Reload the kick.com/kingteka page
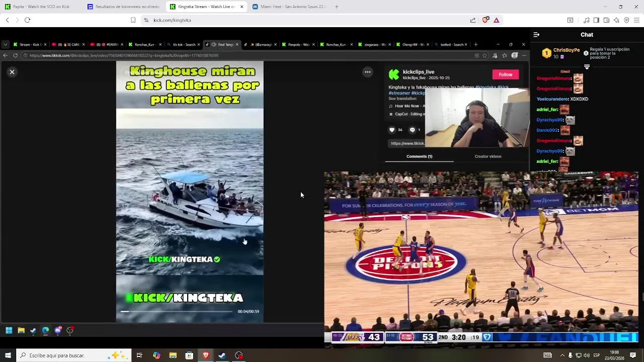The width and height of the screenshot is (644, 362). pyautogui.click(x=27, y=20)
